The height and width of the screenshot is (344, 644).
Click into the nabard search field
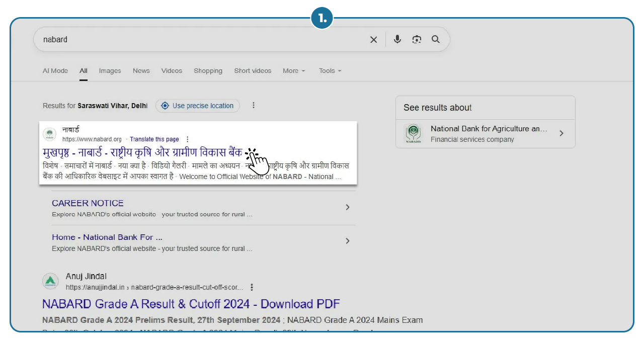click(201, 39)
